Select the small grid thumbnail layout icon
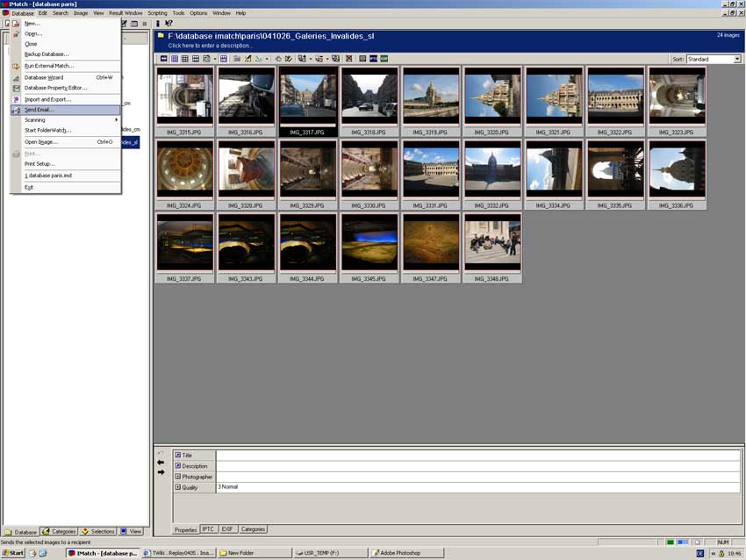Viewport: 746px width, 560px height. coord(175,59)
